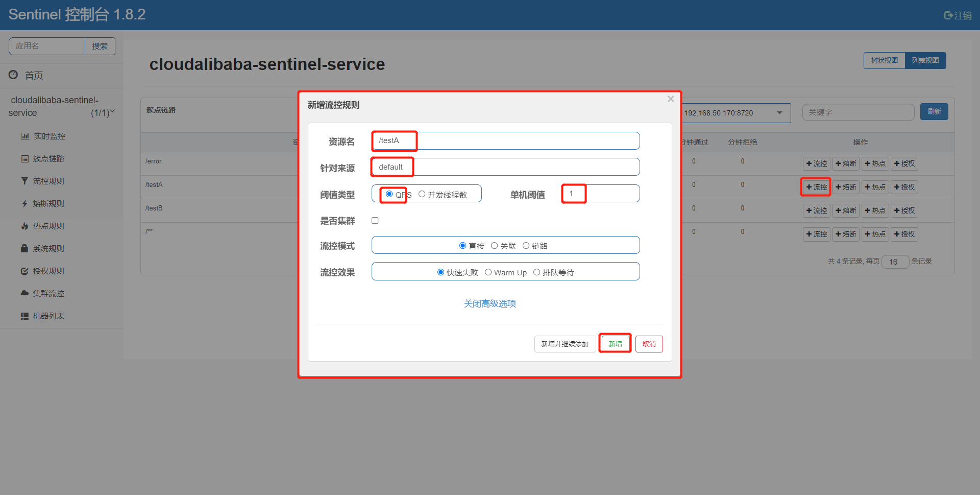Open the 首页 home entry

point(34,75)
